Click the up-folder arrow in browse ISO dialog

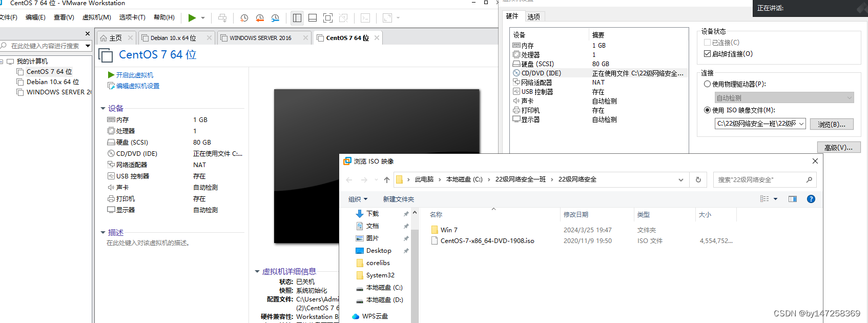coord(387,180)
